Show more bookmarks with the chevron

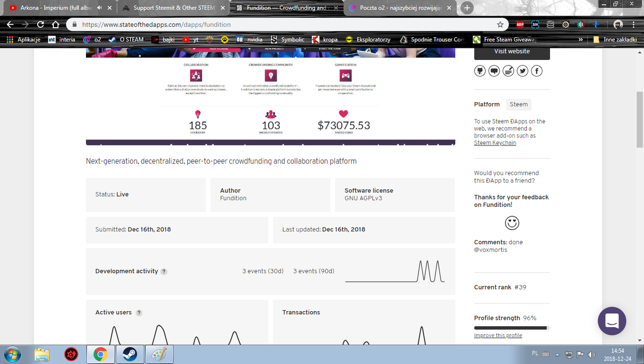click(581, 39)
